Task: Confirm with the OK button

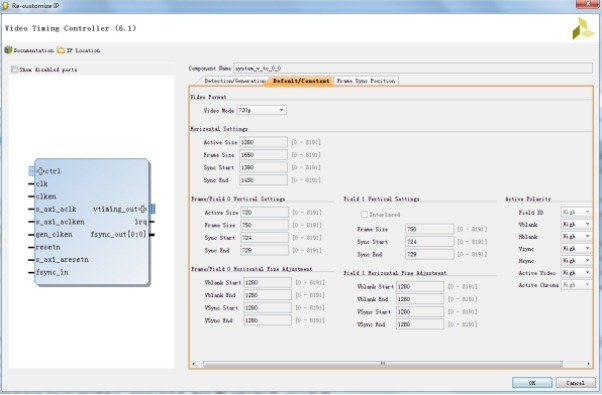Action: click(x=532, y=383)
